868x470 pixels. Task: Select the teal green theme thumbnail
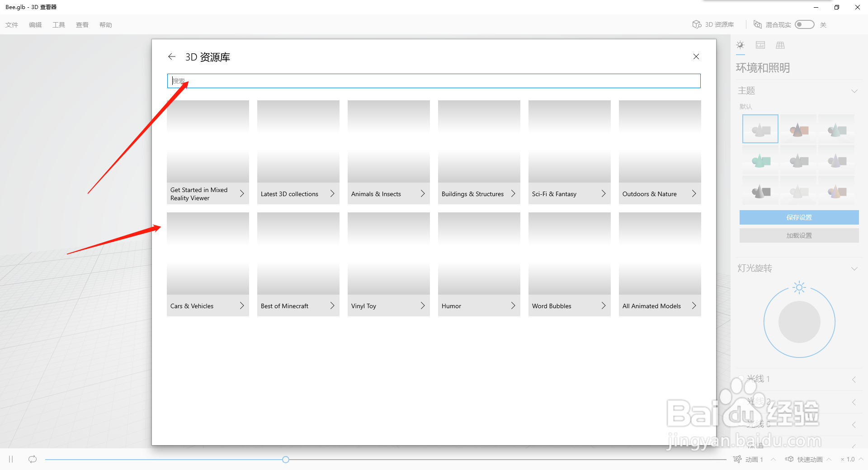pyautogui.click(x=760, y=160)
